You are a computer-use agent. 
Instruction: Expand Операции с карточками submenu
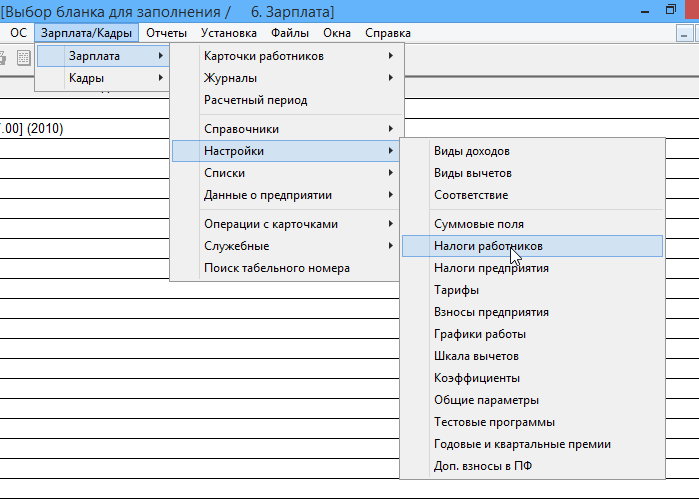coord(286,224)
